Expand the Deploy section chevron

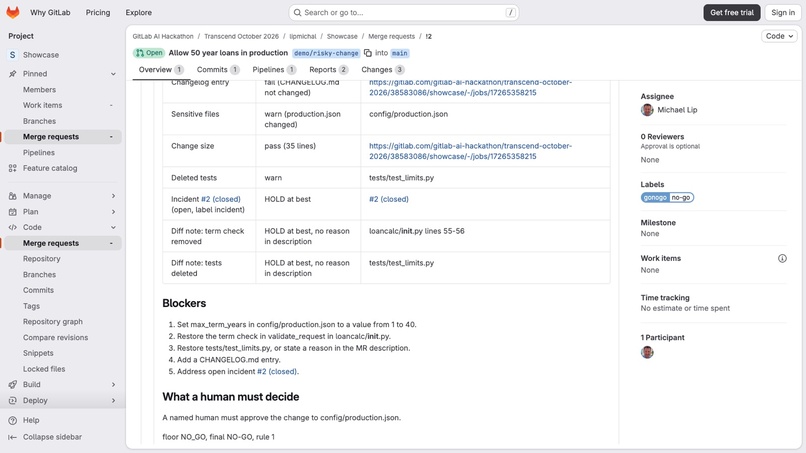(x=113, y=401)
